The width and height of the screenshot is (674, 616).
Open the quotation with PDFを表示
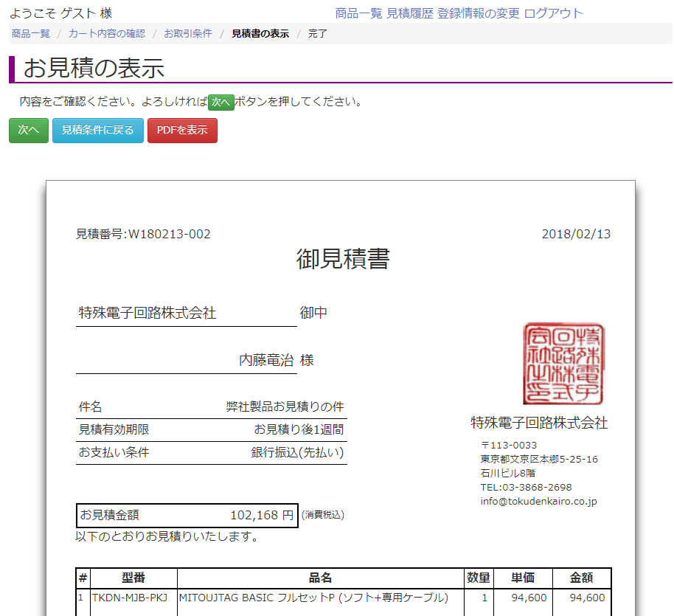(182, 131)
